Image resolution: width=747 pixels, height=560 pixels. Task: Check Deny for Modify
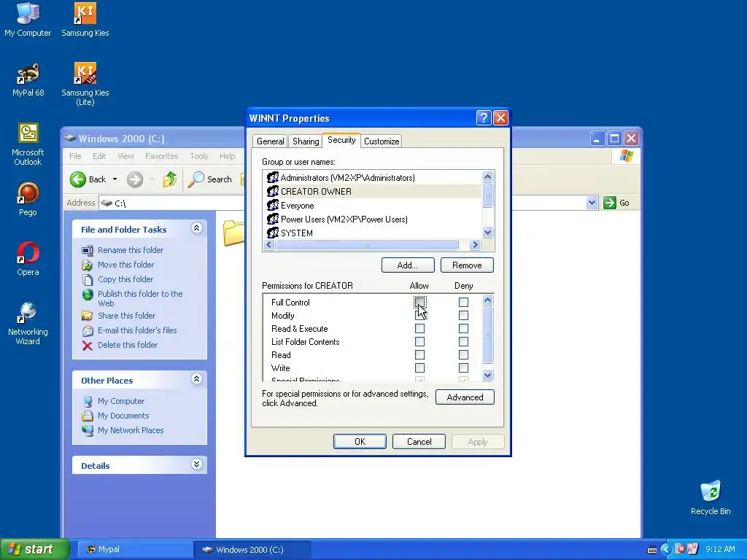pos(463,316)
